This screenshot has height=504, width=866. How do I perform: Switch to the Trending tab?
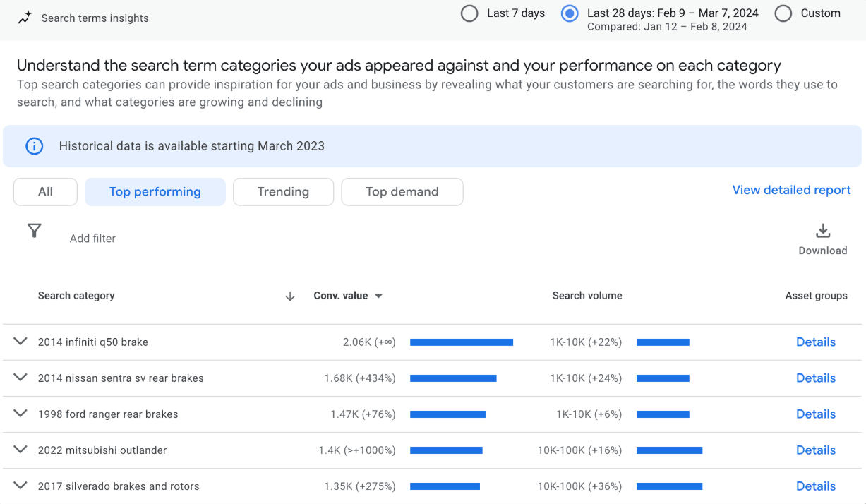283,192
